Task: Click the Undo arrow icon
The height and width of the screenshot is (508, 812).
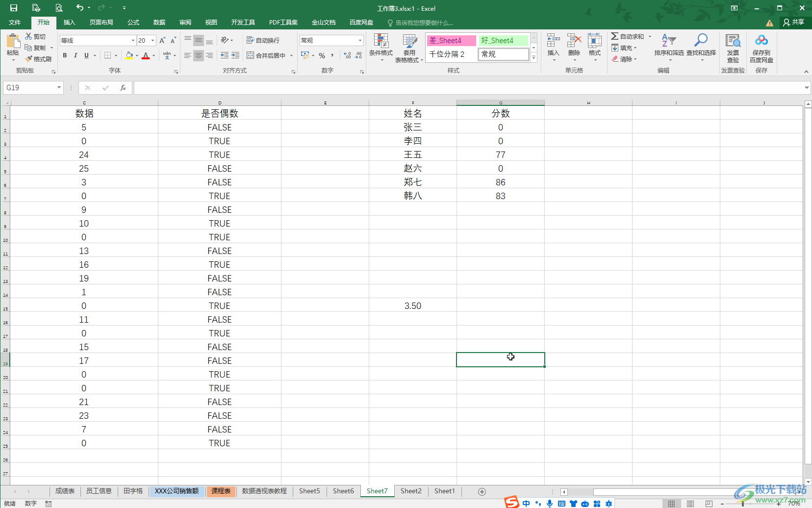Action: click(80, 8)
